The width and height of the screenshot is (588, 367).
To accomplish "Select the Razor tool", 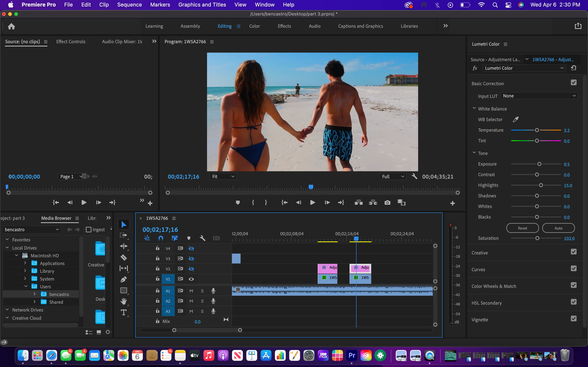I will coord(124,257).
